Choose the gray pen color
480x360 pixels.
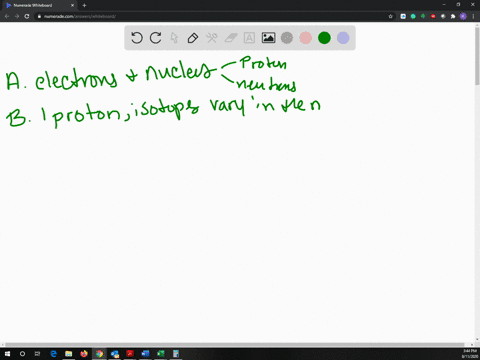point(287,38)
